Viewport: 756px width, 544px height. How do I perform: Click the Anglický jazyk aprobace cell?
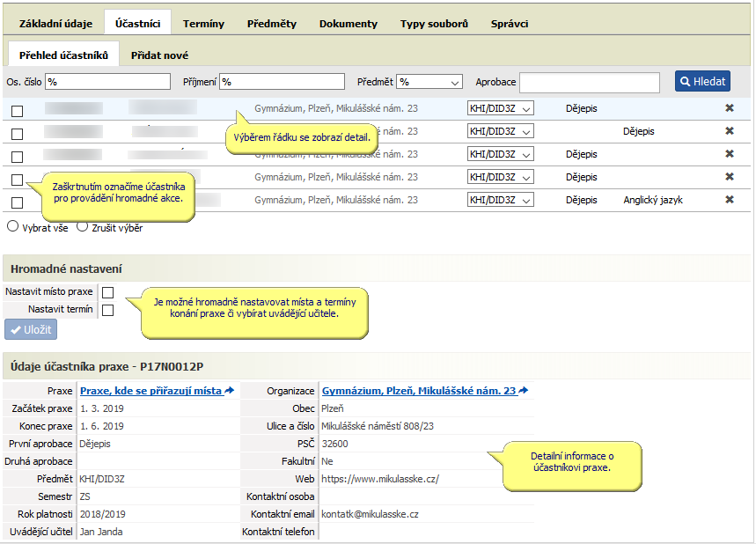click(x=653, y=200)
